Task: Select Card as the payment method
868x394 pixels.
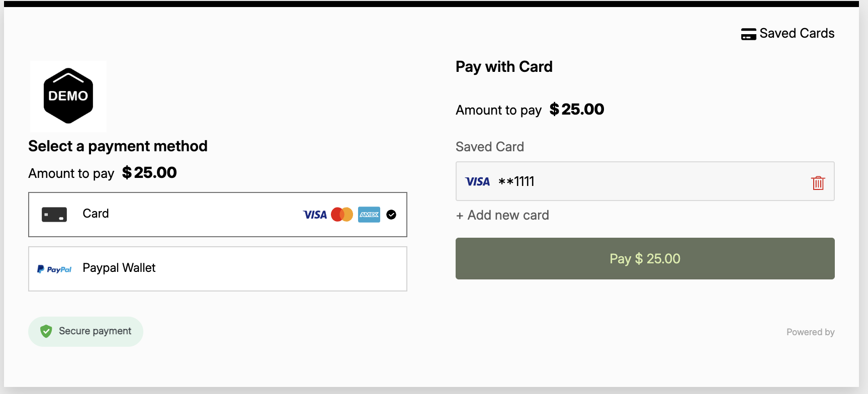Action: [x=217, y=215]
